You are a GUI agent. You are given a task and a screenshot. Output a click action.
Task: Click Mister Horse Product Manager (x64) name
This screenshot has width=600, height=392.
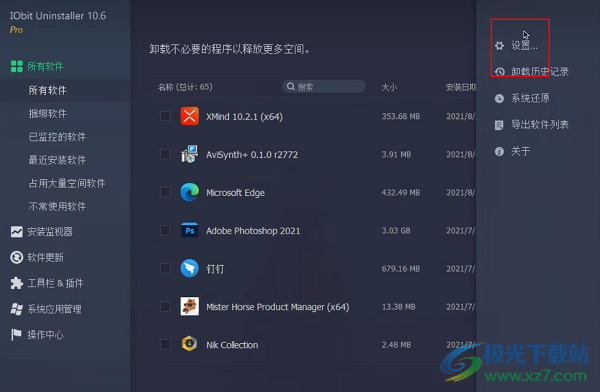pyautogui.click(x=277, y=307)
